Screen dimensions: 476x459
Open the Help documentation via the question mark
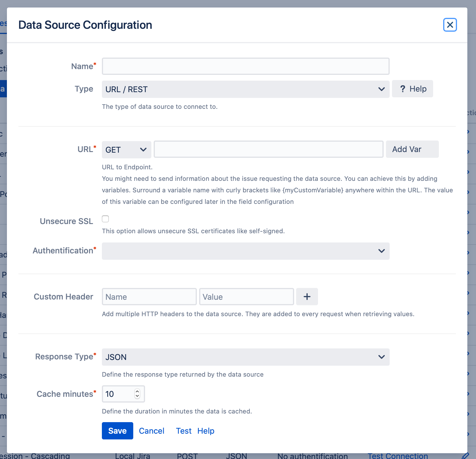412,89
